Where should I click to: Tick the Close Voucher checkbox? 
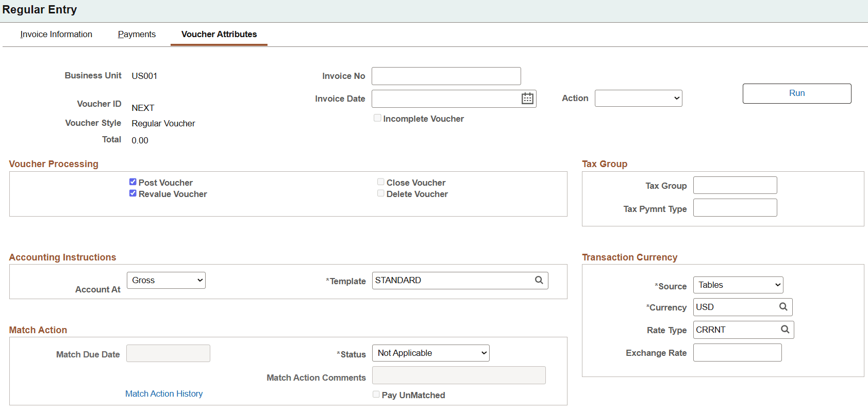point(381,182)
